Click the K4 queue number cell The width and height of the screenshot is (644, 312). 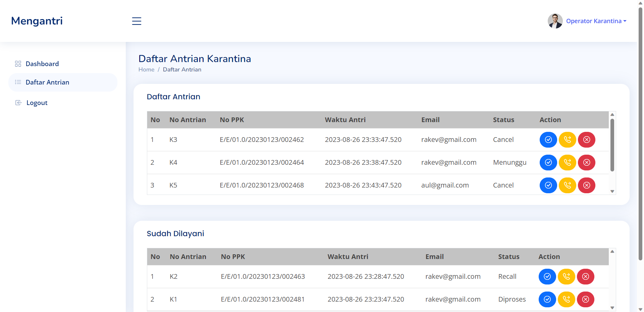[173, 162]
